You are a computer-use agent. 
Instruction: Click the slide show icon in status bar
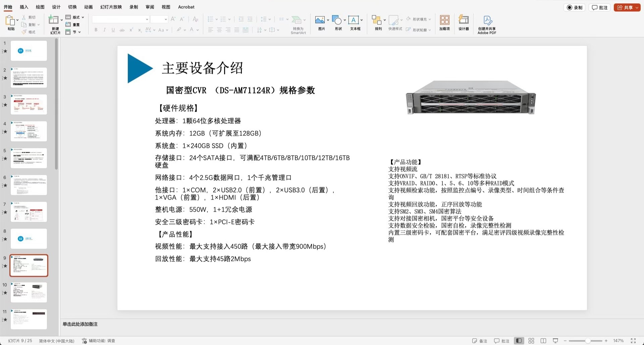coord(555,341)
